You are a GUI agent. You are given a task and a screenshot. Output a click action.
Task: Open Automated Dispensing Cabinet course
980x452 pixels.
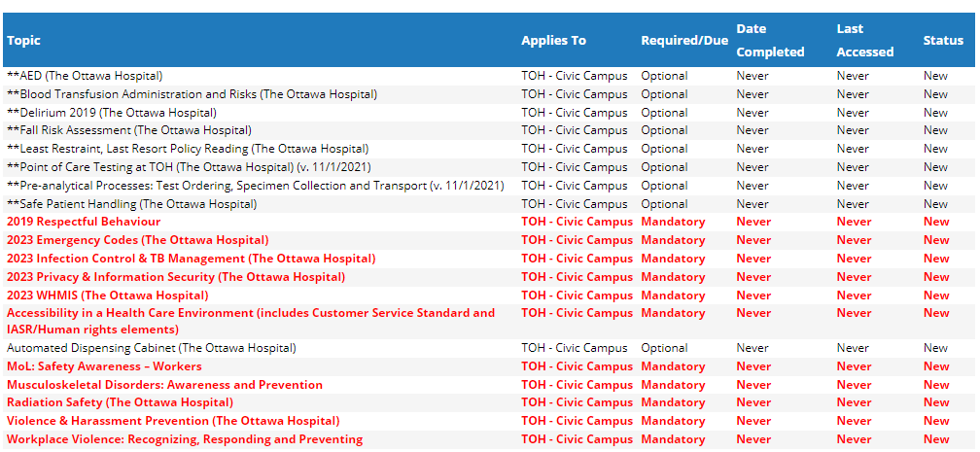pyautogui.click(x=152, y=348)
